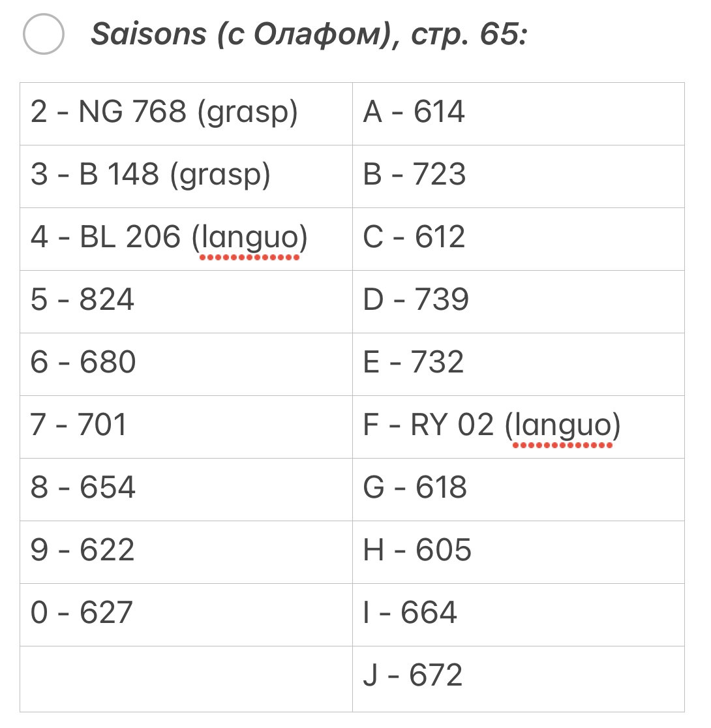Select the cell 'H - 605'
The width and height of the screenshot is (711, 728).
click(519, 553)
